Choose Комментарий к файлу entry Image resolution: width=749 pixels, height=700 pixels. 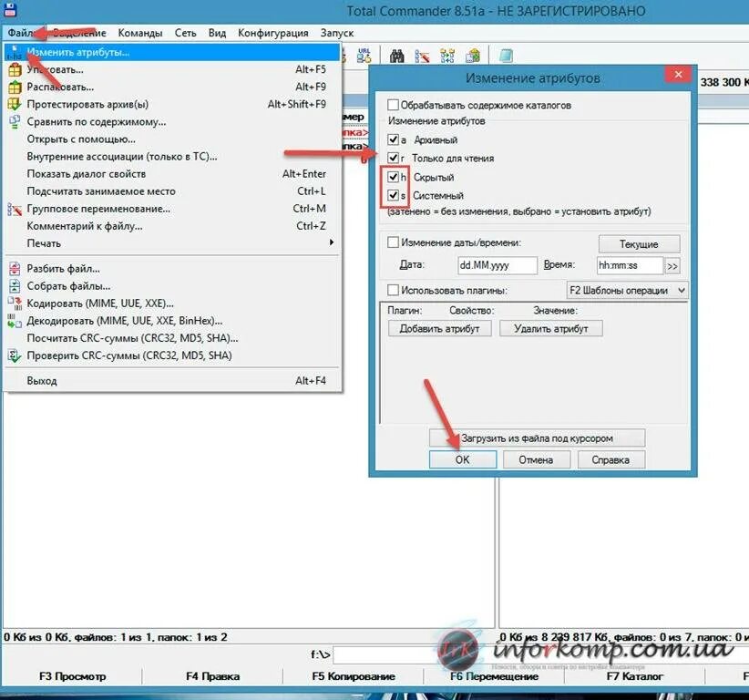pos(172,226)
